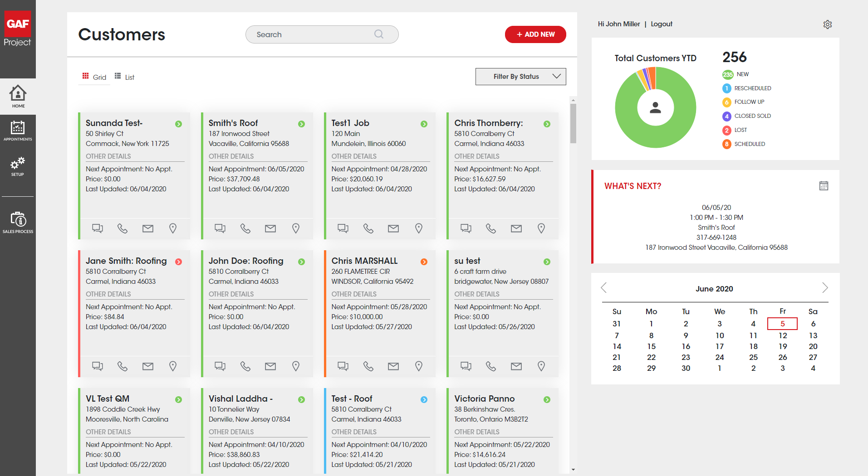
Task: Focus the customer Search field
Action: [322, 34]
